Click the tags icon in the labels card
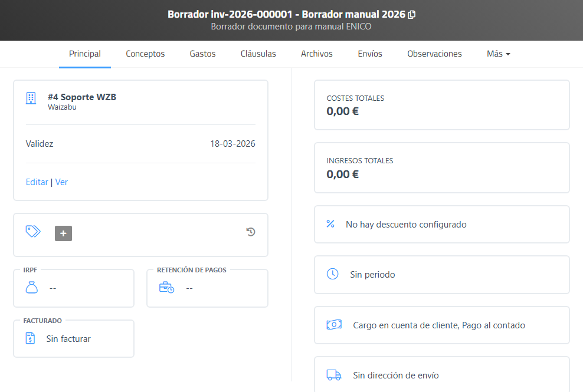Screen dimensions: 583x392 point(33,232)
